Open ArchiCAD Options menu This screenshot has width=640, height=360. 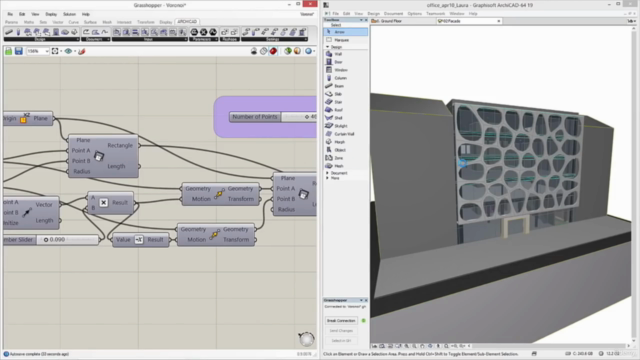pyautogui.click(x=414, y=14)
